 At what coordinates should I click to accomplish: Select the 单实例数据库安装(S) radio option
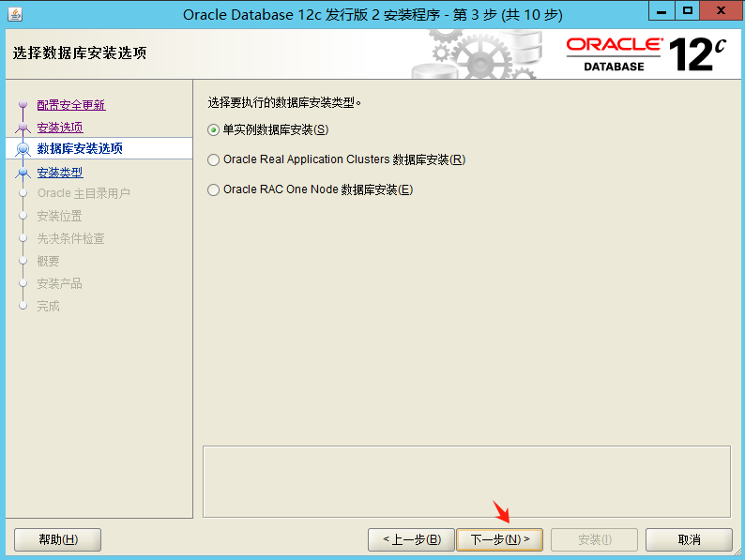click(x=268, y=129)
